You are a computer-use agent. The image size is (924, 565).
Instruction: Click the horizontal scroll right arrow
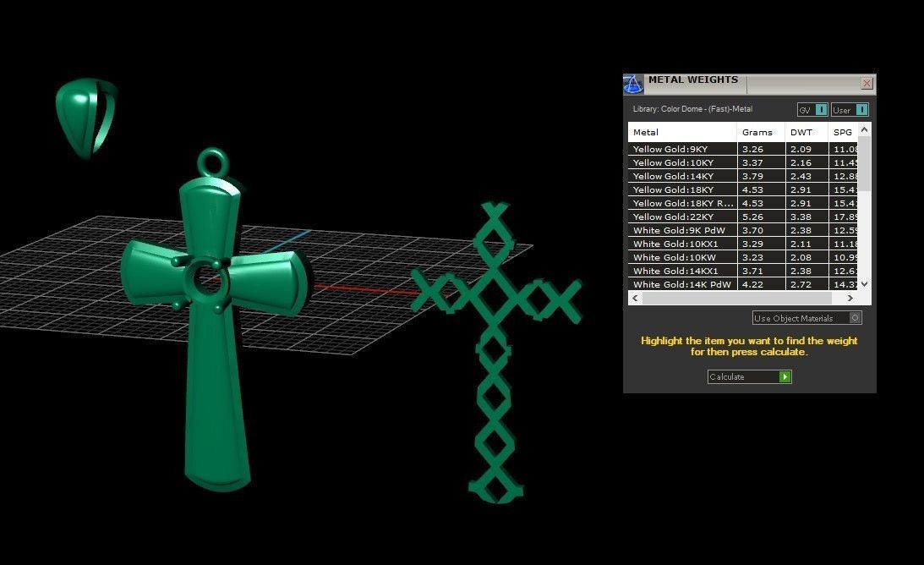point(850,299)
